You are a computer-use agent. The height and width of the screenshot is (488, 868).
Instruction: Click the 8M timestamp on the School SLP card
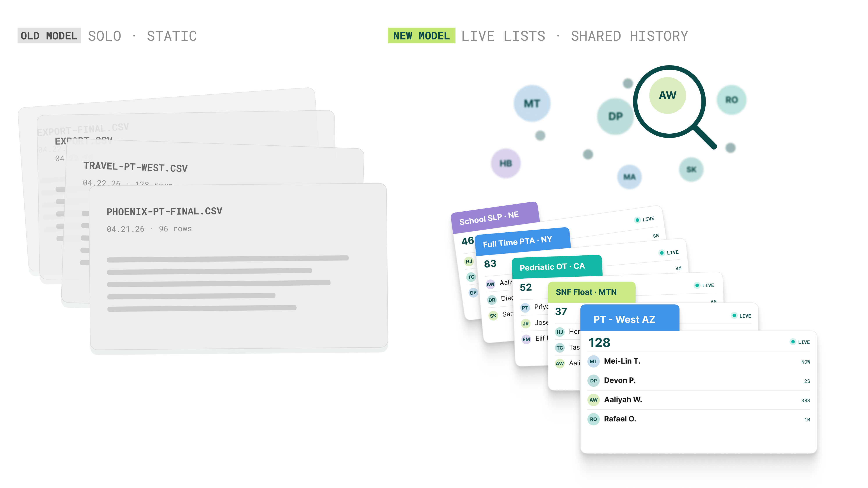[x=655, y=236]
